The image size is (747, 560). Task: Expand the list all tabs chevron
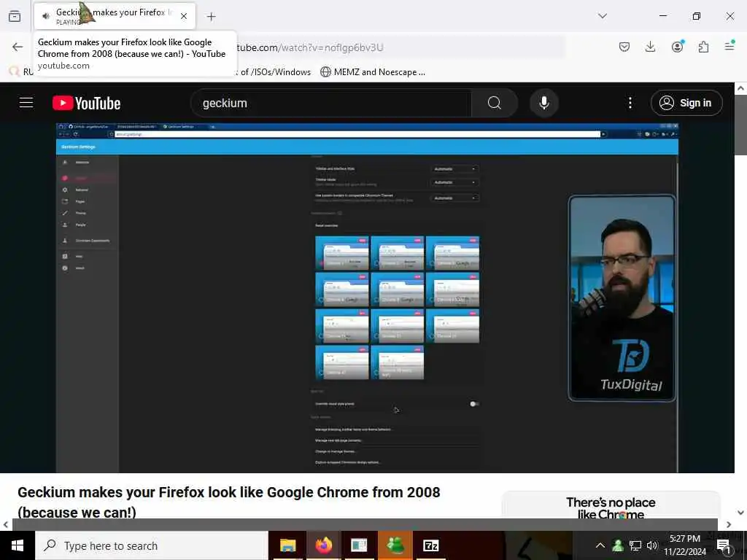point(603,16)
